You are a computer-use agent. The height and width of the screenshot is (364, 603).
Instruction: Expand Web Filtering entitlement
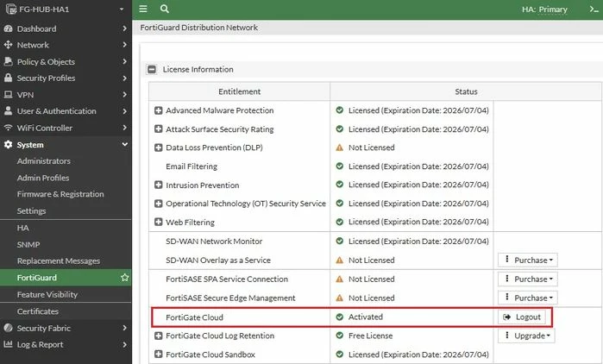[x=158, y=222]
